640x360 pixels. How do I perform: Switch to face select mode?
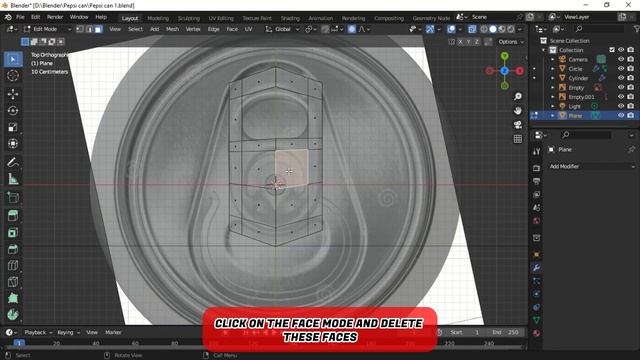[x=98, y=29]
